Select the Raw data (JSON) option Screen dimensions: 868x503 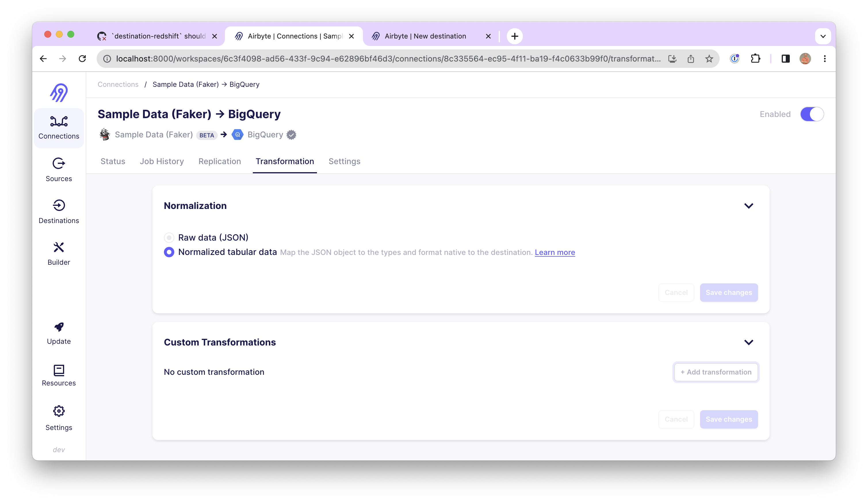pyautogui.click(x=169, y=237)
